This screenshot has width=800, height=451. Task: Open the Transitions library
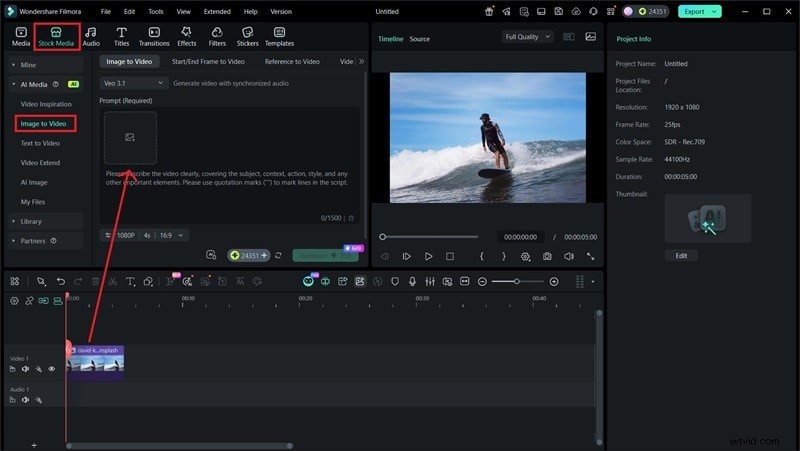(x=154, y=37)
